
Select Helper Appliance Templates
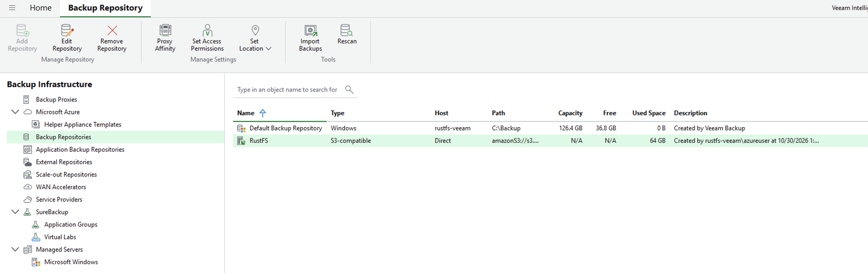(x=82, y=125)
